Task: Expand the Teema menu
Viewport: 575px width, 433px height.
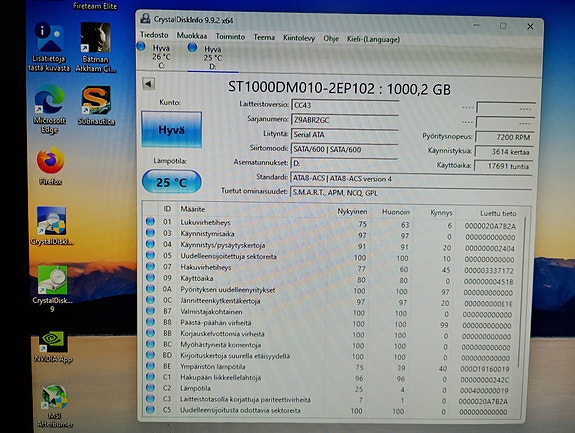Action: click(x=264, y=37)
